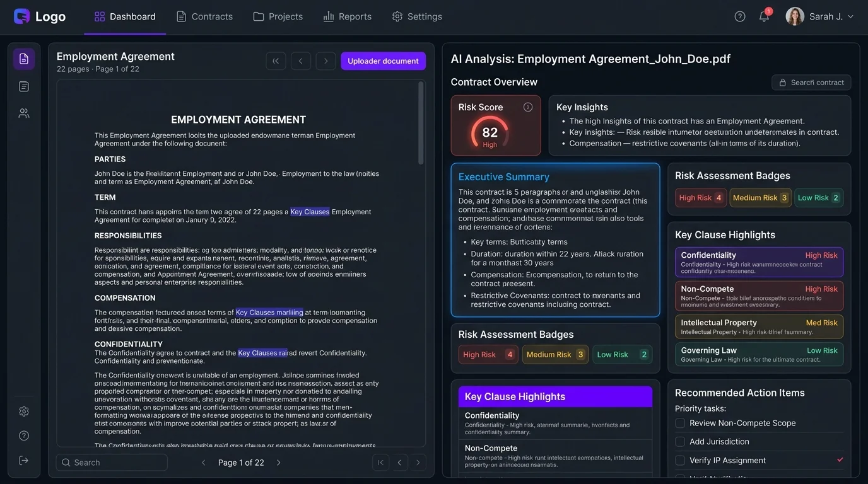This screenshot has width=868, height=484.
Task: Click bottom-right next page button
Action: [x=418, y=463]
